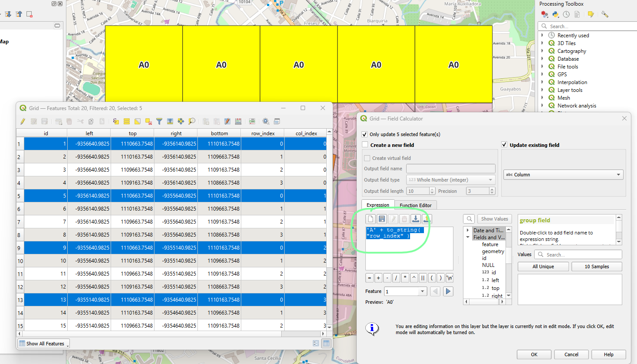Screen dimensions: 637x364
Task: Click function list search magnifier button
Action: (x=469, y=219)
